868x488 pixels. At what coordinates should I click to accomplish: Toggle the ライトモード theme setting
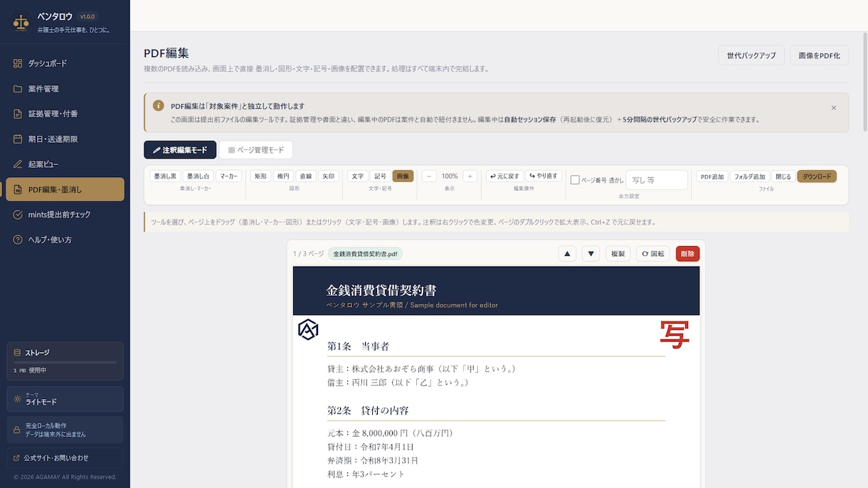[x=65, y=398]
